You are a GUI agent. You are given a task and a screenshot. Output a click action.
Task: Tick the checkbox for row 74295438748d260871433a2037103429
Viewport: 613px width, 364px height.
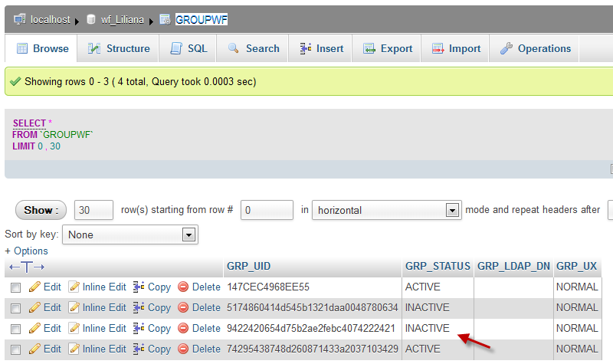pos(15,349)
